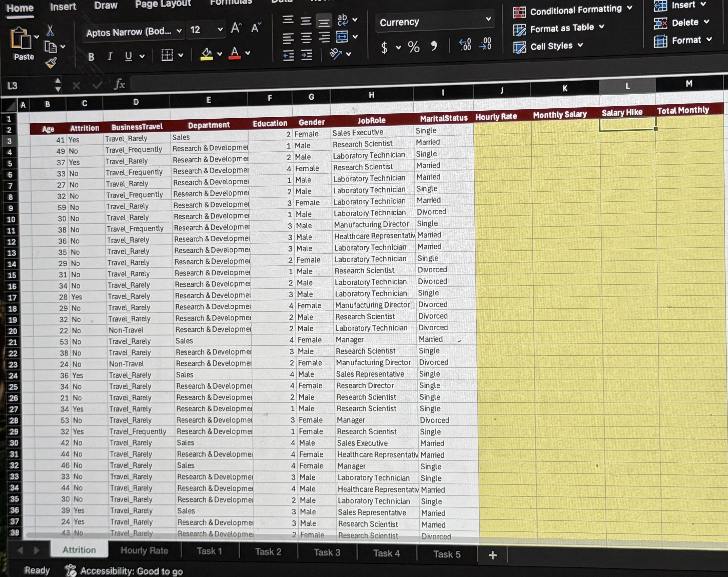728x577 pixels.
Task: Toggle Underline formatting
Action: point(128,56)
